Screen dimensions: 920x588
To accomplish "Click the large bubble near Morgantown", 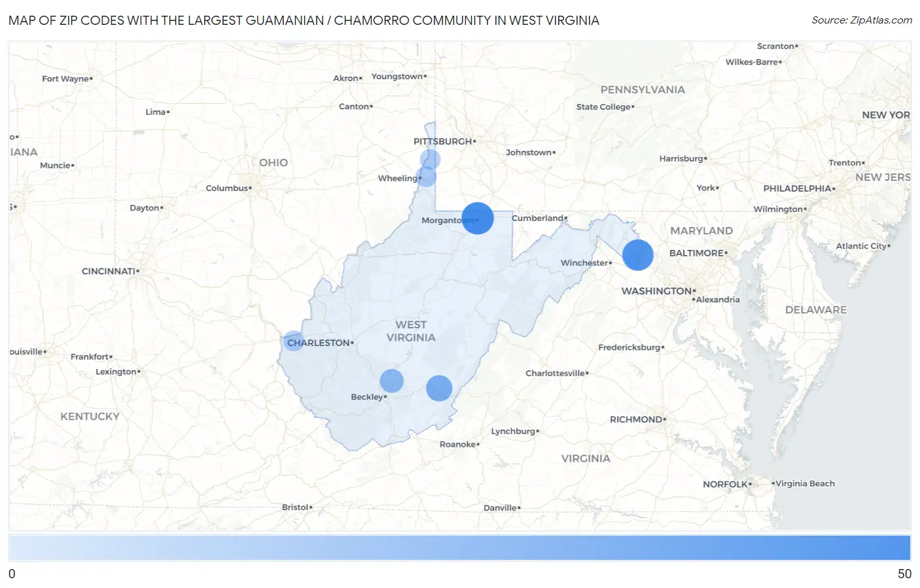I will [x=478, y=218].
